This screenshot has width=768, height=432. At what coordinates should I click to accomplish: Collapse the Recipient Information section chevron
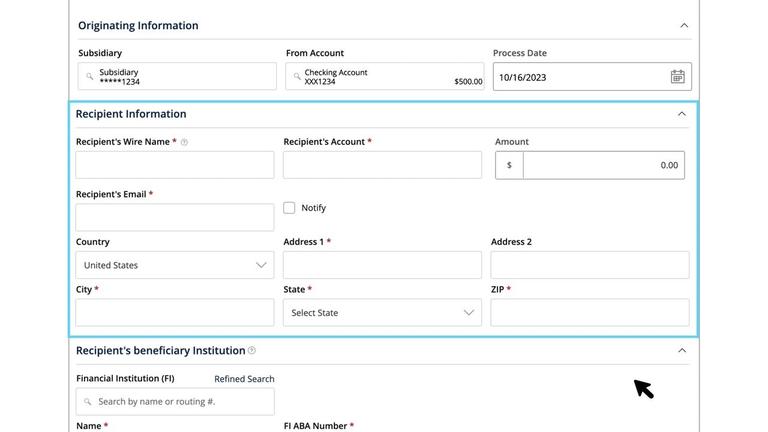[x=681, y=114]
